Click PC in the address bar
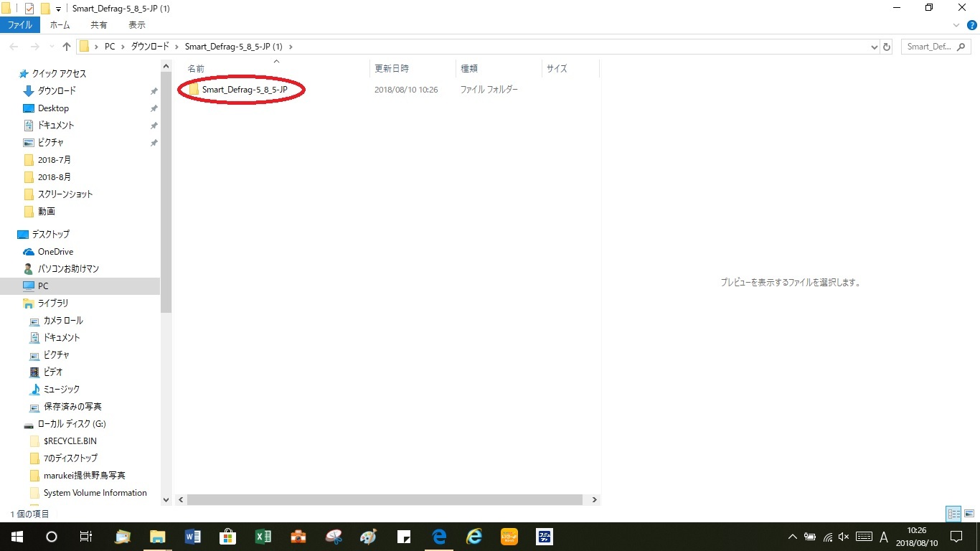 coord(110,47)
